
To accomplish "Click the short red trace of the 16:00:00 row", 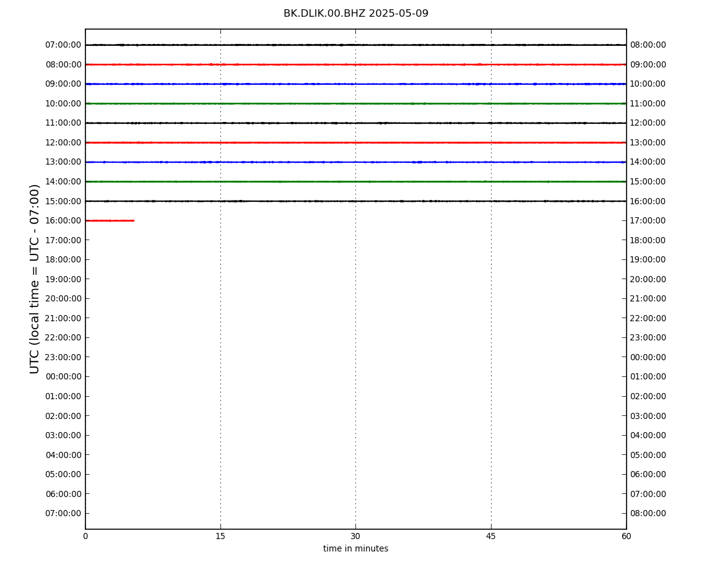I will point(110,221).
